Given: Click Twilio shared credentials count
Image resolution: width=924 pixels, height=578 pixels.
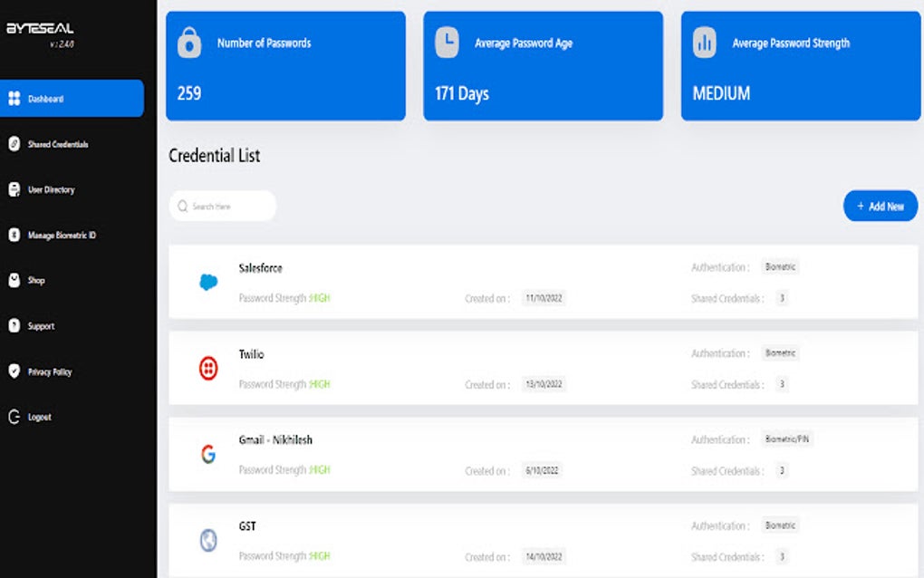Looking at the screenshot, I should [x=782, y=384].
